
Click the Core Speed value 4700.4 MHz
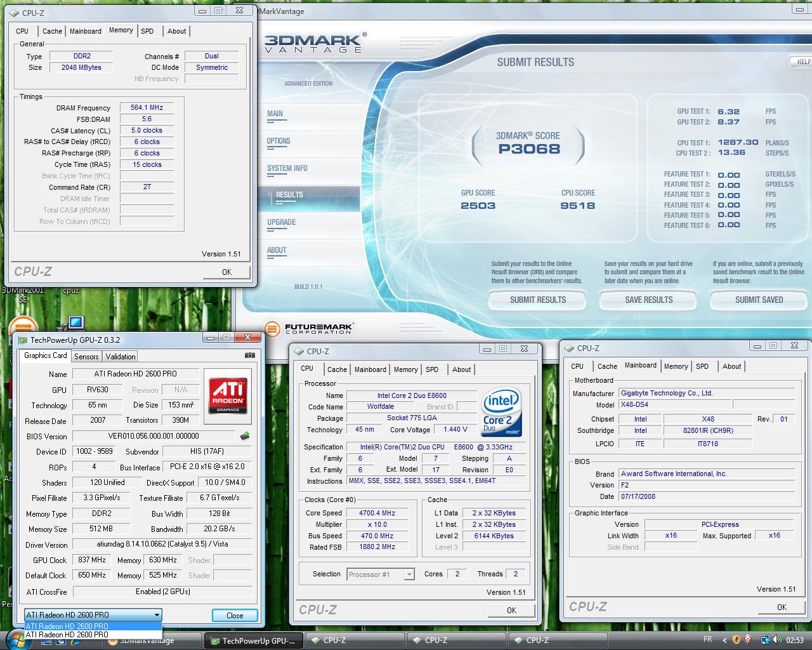(377, 513)
